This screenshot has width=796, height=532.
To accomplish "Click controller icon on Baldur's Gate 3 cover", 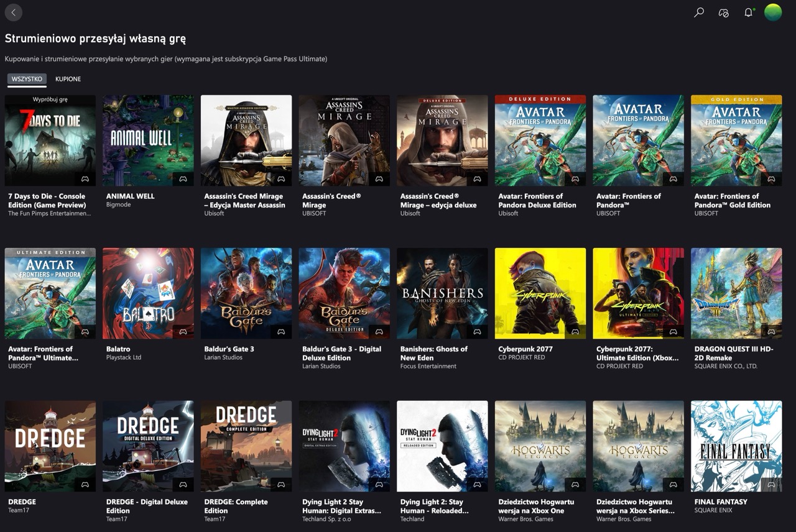I will (281, 332).
